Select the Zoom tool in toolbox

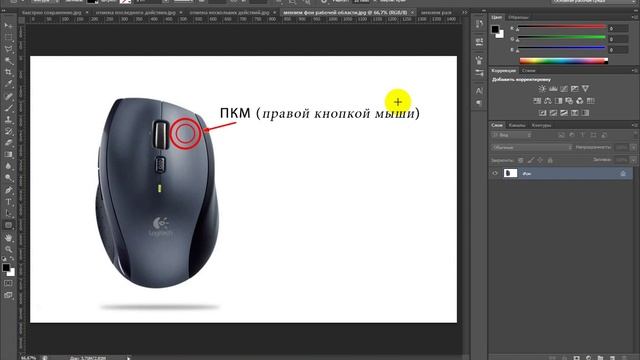coord(8,249)
